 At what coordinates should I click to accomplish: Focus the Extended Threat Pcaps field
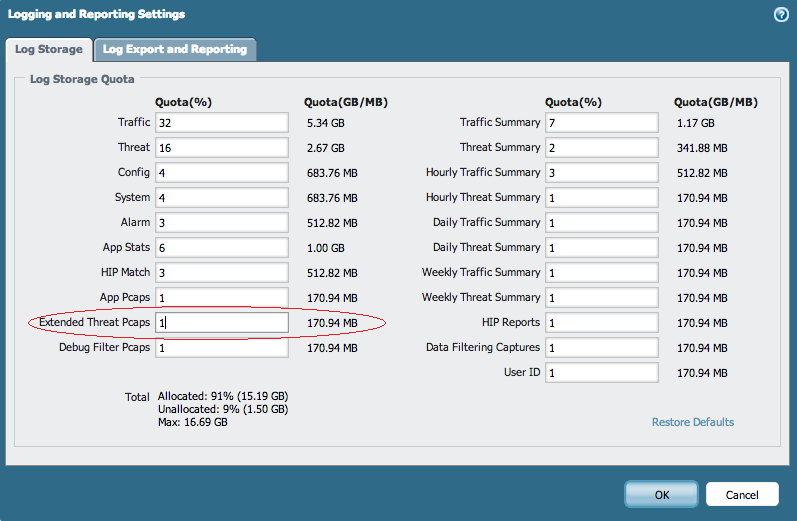tap(221, 323)
